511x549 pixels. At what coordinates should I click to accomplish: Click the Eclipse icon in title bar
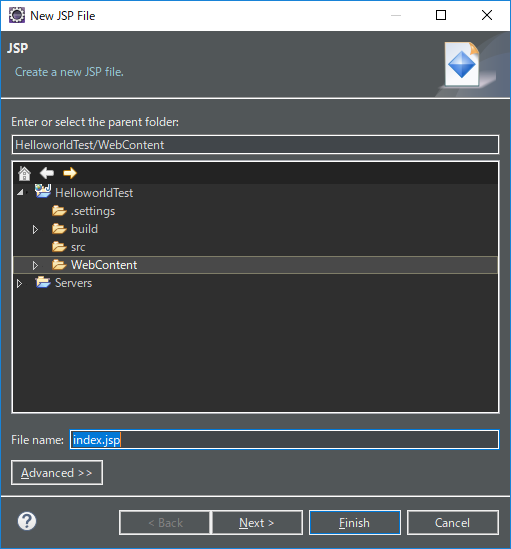[17, 15]
